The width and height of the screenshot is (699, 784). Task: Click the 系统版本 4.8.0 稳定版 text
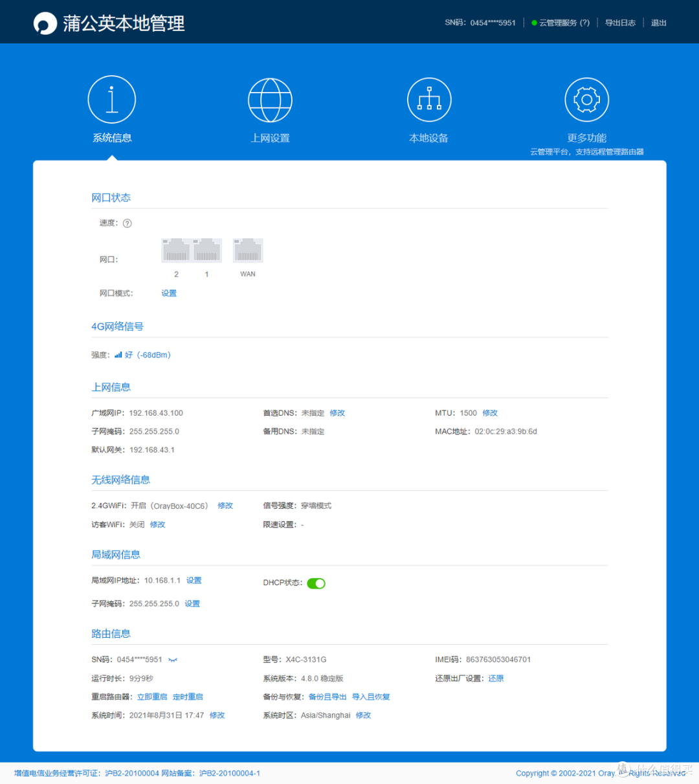point(322,678)
